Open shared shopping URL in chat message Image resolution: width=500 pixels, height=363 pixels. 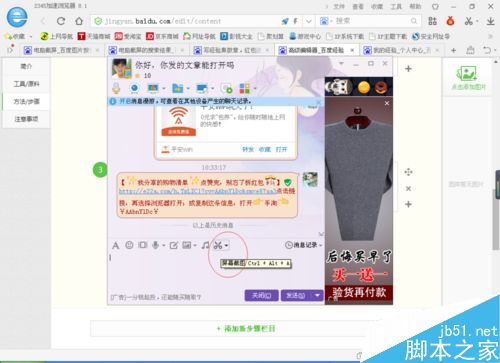click(198, 191)
